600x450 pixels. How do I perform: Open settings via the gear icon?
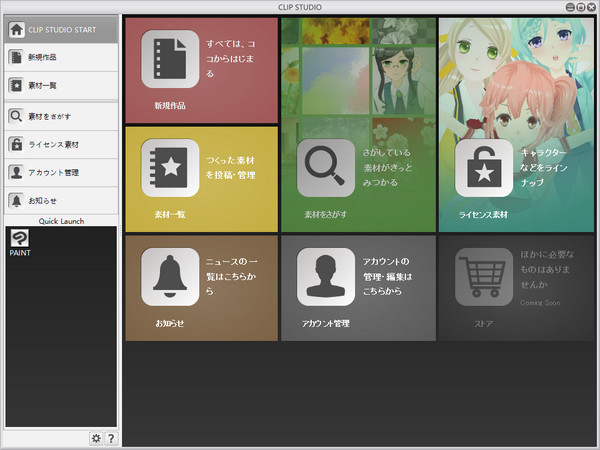click(x=96, y=438)
